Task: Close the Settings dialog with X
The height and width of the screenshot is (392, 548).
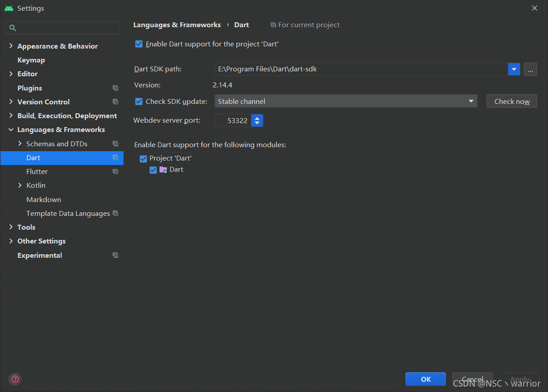Action: [535, 8]
